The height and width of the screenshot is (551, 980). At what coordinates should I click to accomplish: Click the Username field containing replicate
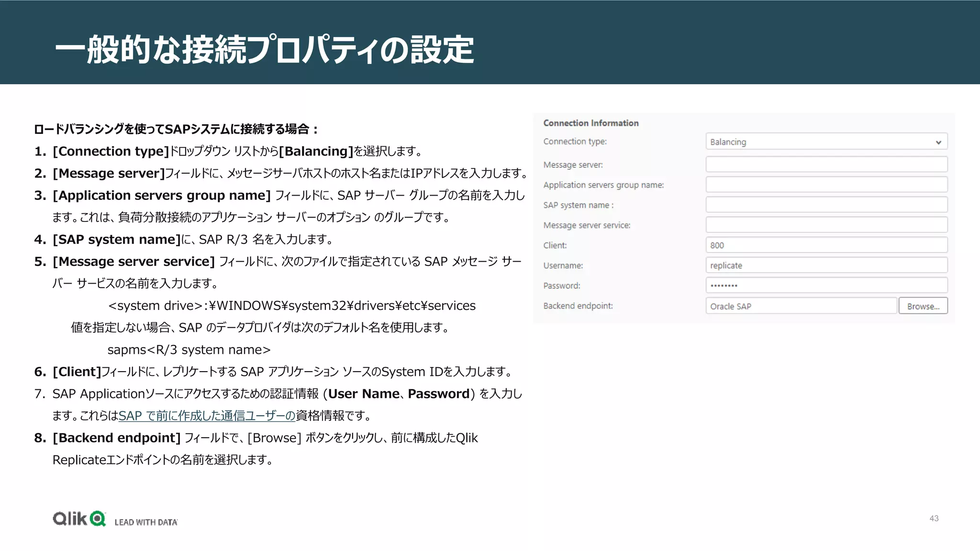[x=826, y=264]
